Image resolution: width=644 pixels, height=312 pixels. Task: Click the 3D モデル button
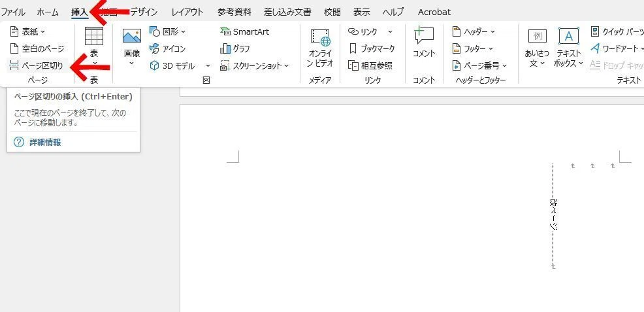click(x=172, y=66)
